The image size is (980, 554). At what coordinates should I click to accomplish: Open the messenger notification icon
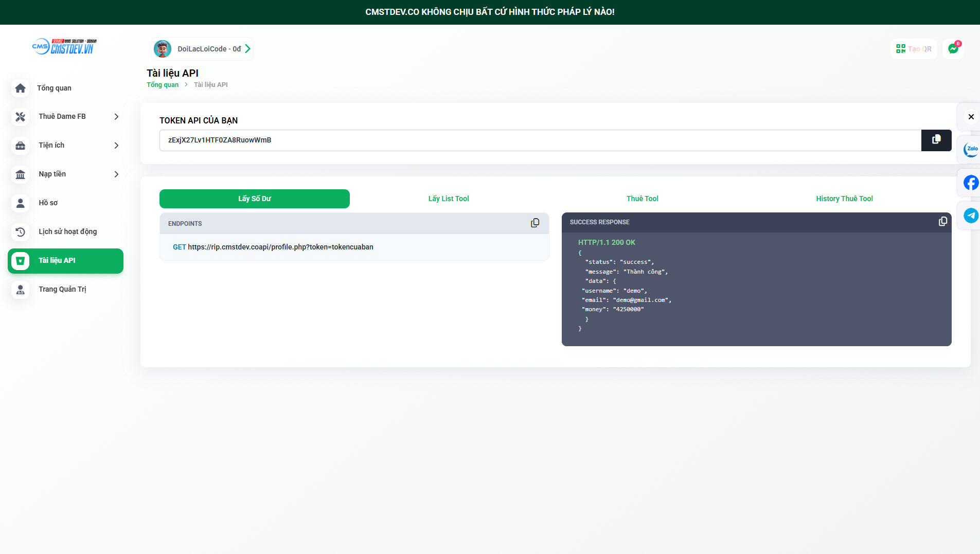point(953,49)
